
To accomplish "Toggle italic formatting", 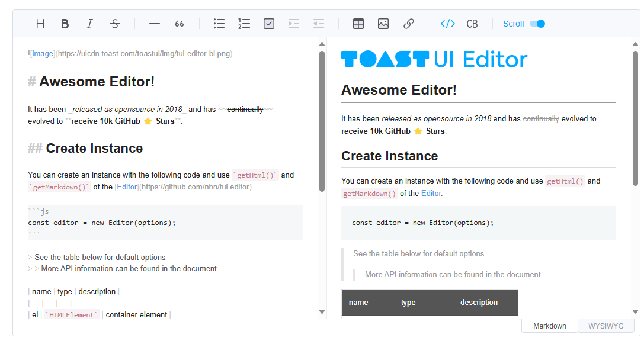I will [89, 24].
